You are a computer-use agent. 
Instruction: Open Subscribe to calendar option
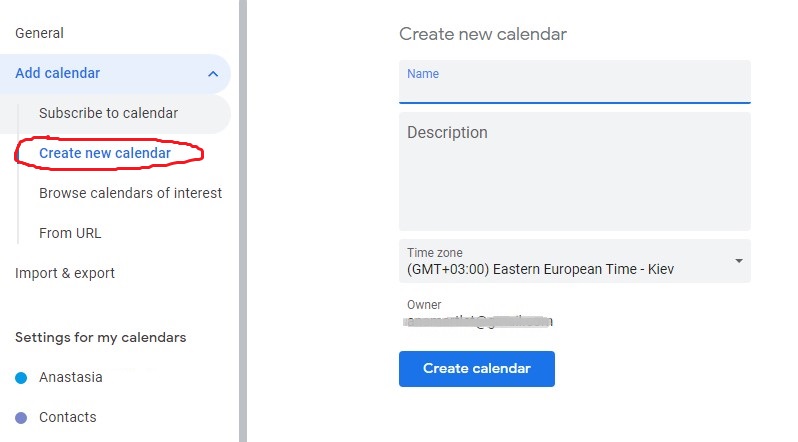pyautogui.click(x=108, y=113)
